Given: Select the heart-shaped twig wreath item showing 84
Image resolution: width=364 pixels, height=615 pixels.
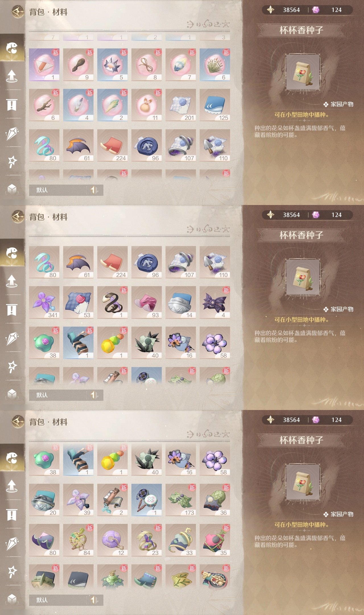Looking at the screenshot, I should pos(78,540).
